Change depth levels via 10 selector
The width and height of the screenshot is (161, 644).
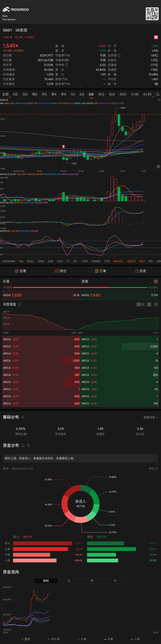(156, 304)
